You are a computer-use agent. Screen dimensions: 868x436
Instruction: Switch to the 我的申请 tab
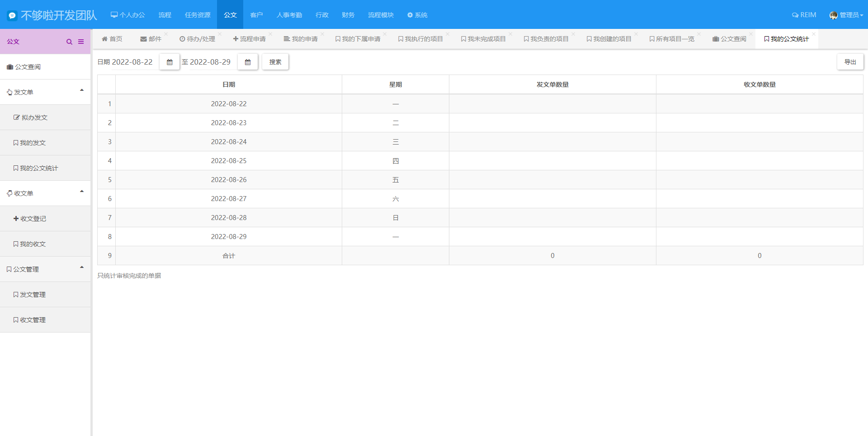[x=301, y=39]
